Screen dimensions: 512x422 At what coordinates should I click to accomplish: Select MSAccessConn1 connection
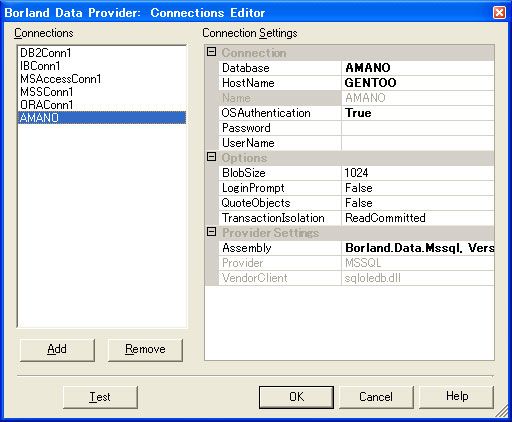tap(102, 79)
